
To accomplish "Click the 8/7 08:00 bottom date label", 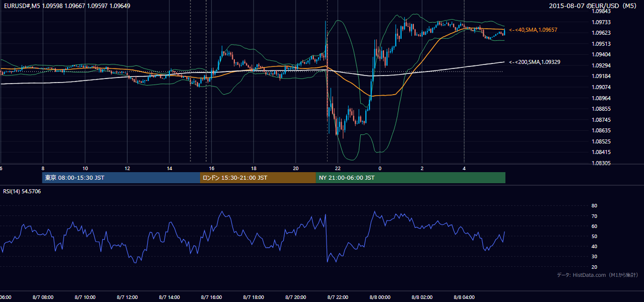I will click(x=43, y=297).
